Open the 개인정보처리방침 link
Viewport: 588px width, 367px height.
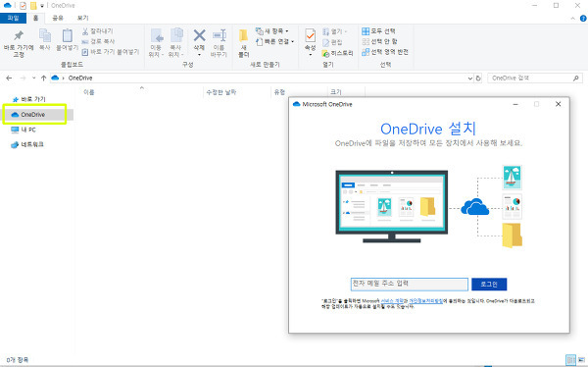pos(425,301)
